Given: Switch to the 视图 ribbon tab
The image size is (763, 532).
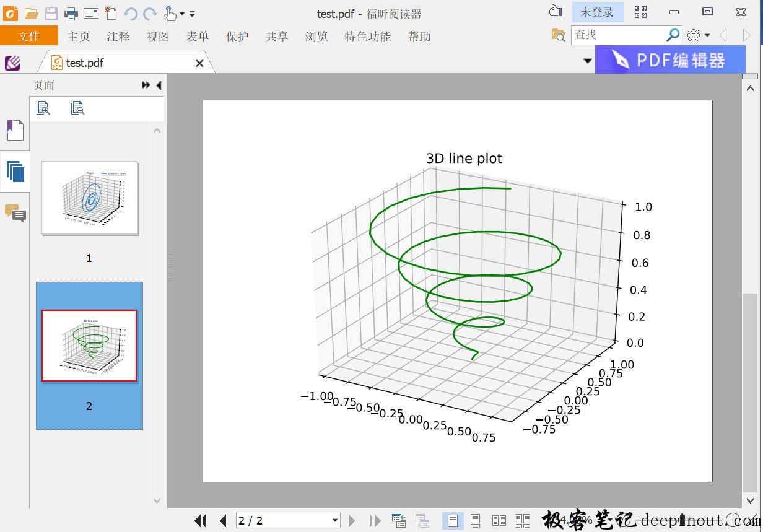Looking at the screenshot, I should [x=158, y=37].
